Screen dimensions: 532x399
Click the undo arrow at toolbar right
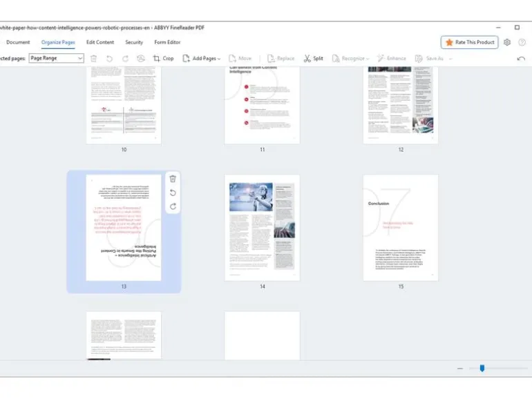pos(521,59)
